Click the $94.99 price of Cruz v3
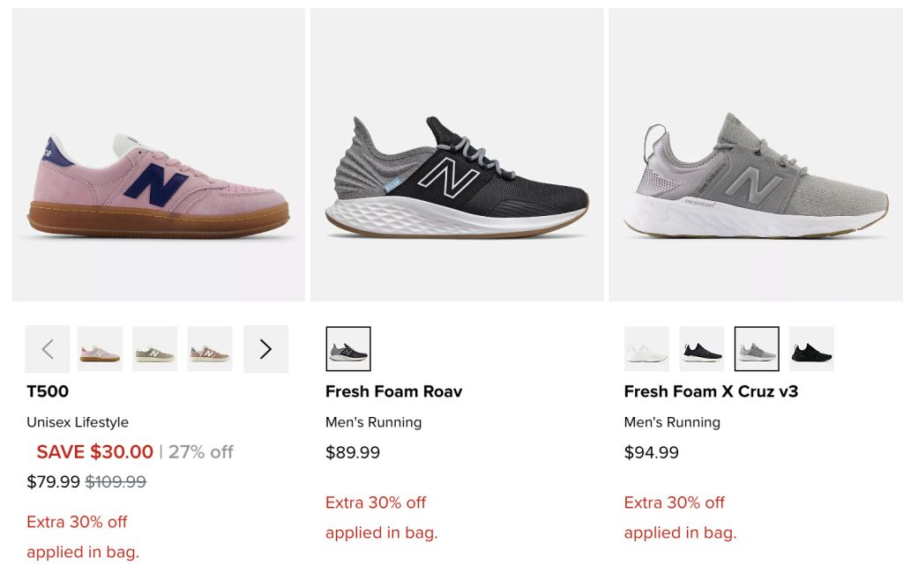This screenshot has height=588, width=903. click(x=652, y=452)
